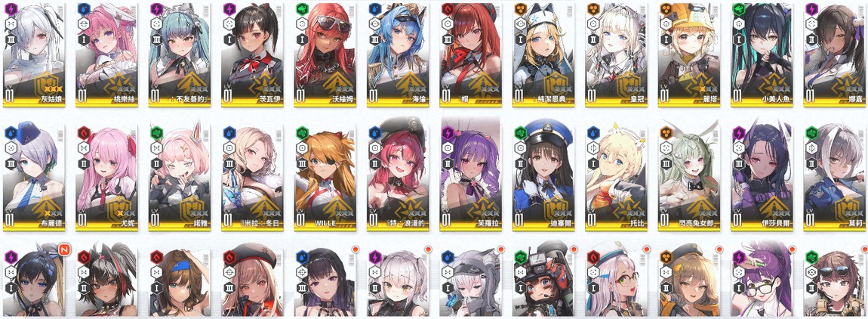Click the burst III icon on 布麗德
The height and width of the screenshot is (319, 868).
[11, 164]
